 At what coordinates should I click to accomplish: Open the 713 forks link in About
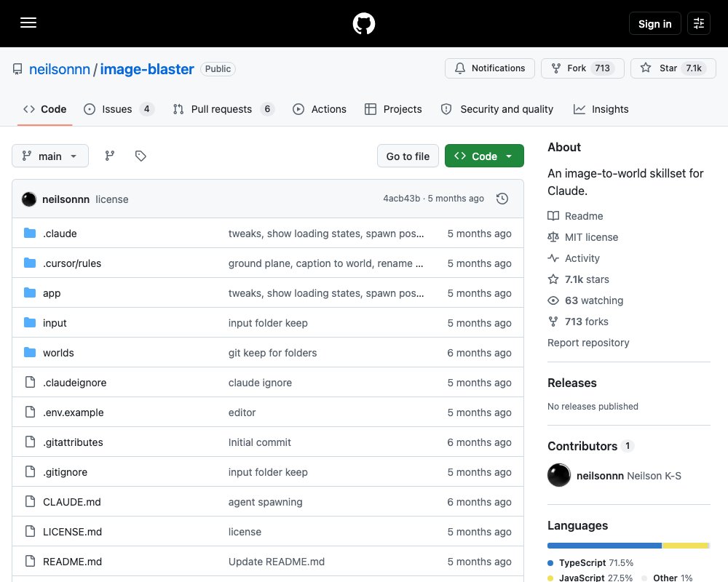pyautogui.click(x=586, y=321)
